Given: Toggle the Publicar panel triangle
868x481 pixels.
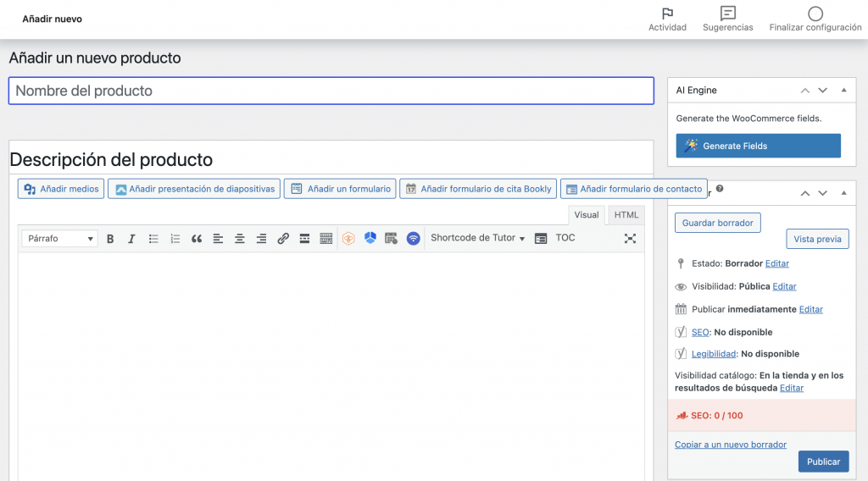Looking at the screenshot, I should [x=843, y=193].
